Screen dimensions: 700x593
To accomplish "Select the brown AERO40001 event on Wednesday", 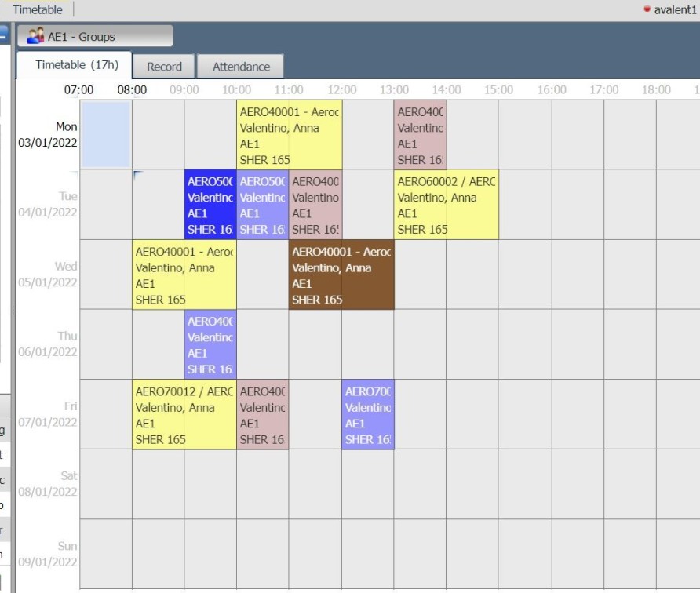I will pos(341,275).
